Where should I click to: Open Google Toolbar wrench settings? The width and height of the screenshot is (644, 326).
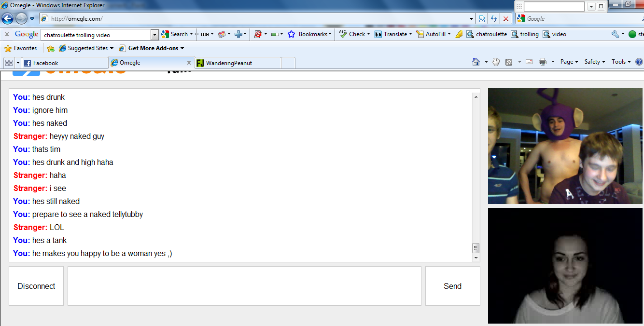click(615, 34)
